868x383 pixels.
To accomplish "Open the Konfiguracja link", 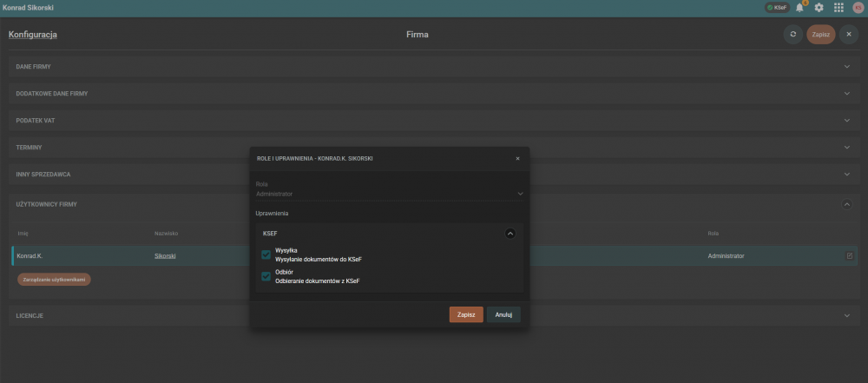I will (x=33, y=35).
